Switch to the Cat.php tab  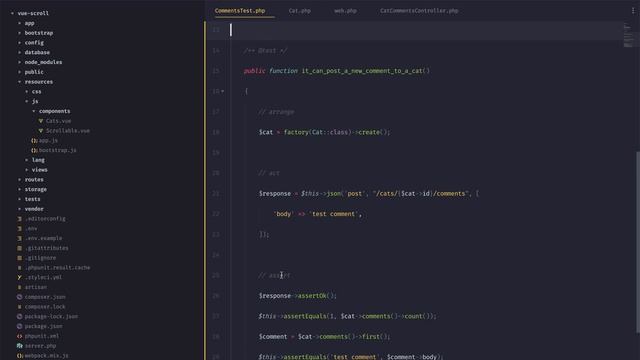point(300,11)
